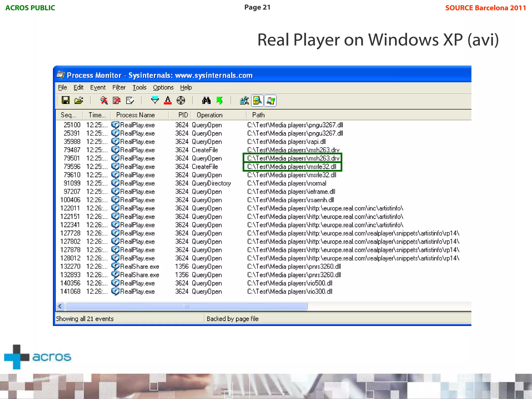The height and width of the screenshot is (399, 532).
Task: Select event row with sequence 79610
Action: point(263,175)
